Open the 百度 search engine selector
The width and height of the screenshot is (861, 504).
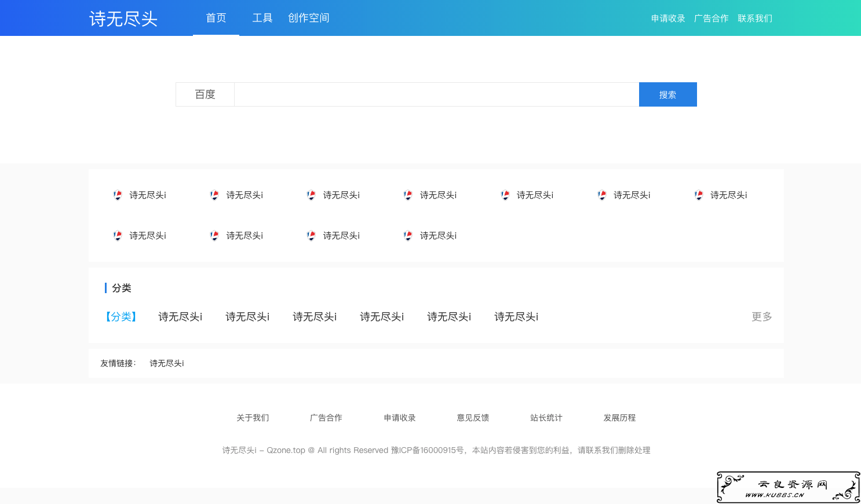click(x=205, y=94)
